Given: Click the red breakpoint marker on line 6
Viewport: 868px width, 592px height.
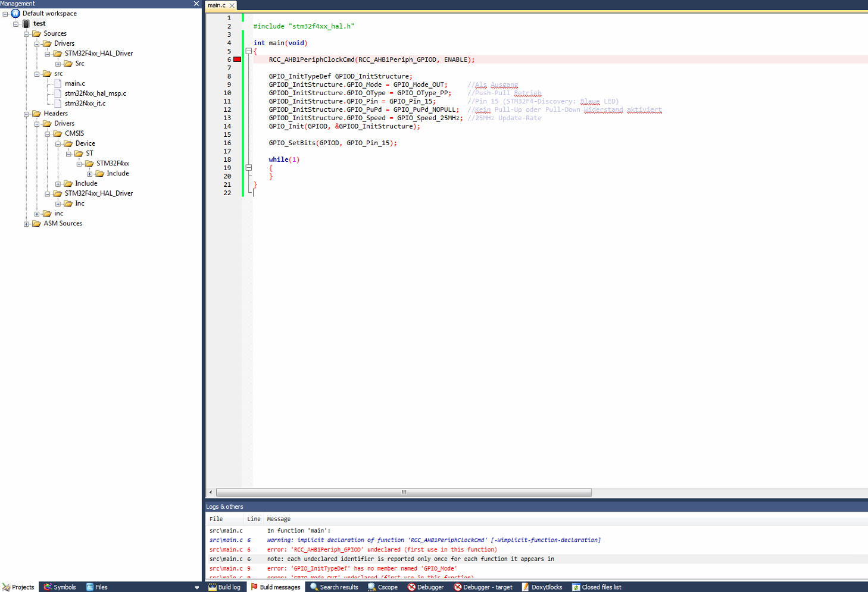Looking at the screenshot, I should 237,59.
